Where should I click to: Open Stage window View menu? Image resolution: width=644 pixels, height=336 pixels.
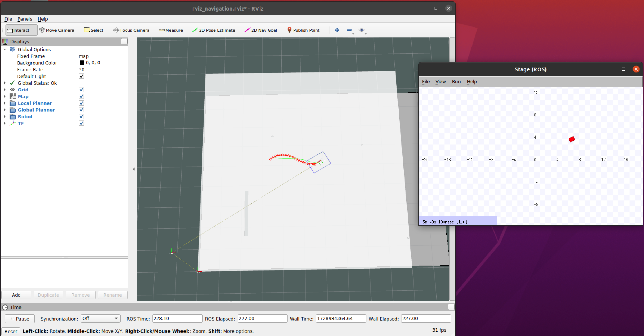(440, 82)
